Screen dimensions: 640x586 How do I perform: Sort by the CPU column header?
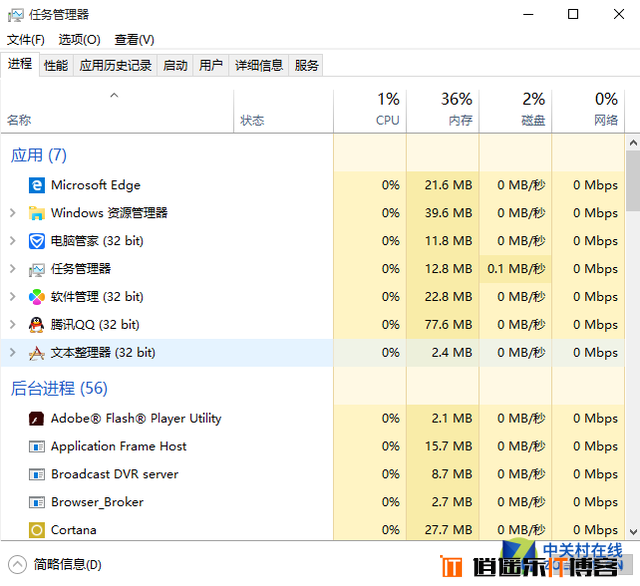(x=370, y=111)
